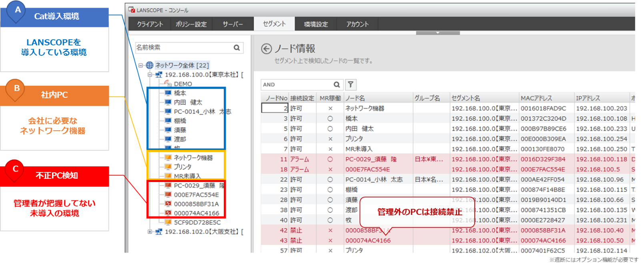Click the MAC address 001372C3204D
644x267 pixels.
(543, 119)
